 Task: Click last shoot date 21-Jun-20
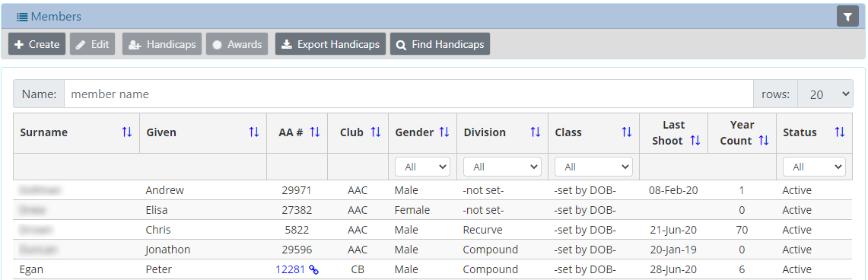674,230
